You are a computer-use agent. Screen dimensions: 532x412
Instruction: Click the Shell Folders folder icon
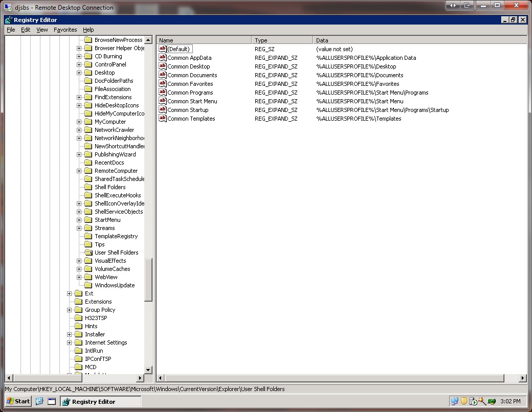88,187
